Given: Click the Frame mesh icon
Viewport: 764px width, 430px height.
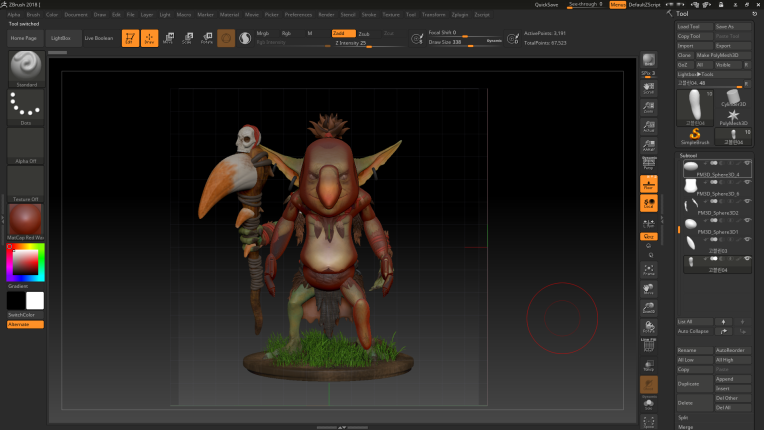Looking at the screenshot, I should (649, 270).
